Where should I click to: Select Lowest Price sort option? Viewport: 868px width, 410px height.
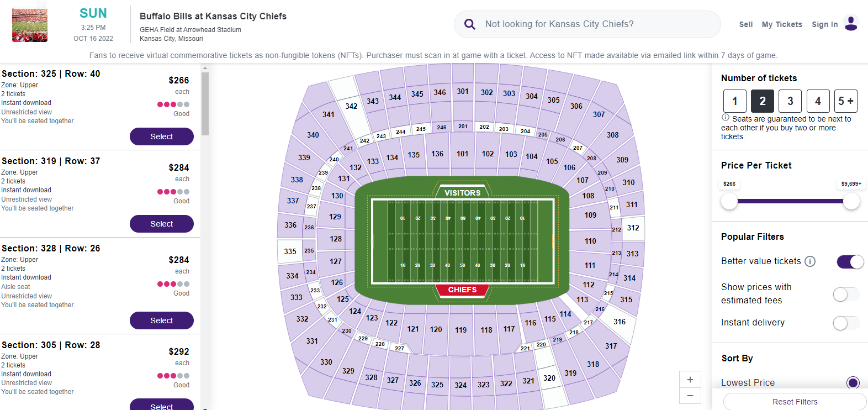tap(853, 382)
